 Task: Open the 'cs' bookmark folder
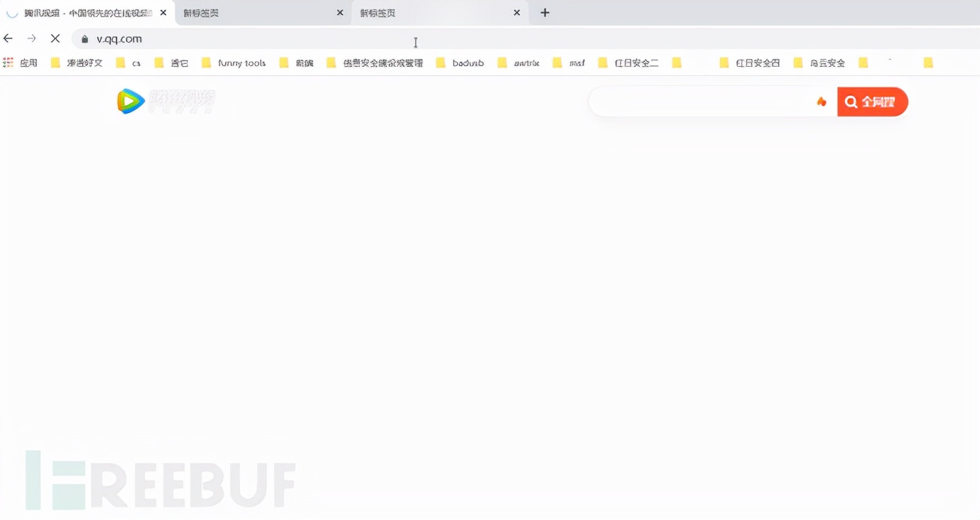pyautogui.click(x=137, y=63)
